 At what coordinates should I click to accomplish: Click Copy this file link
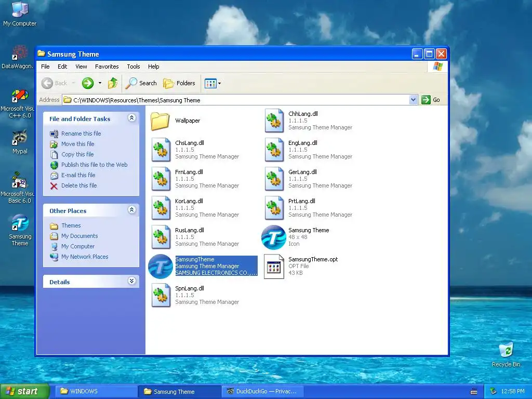pyautogui.click(x=77, y=154)
